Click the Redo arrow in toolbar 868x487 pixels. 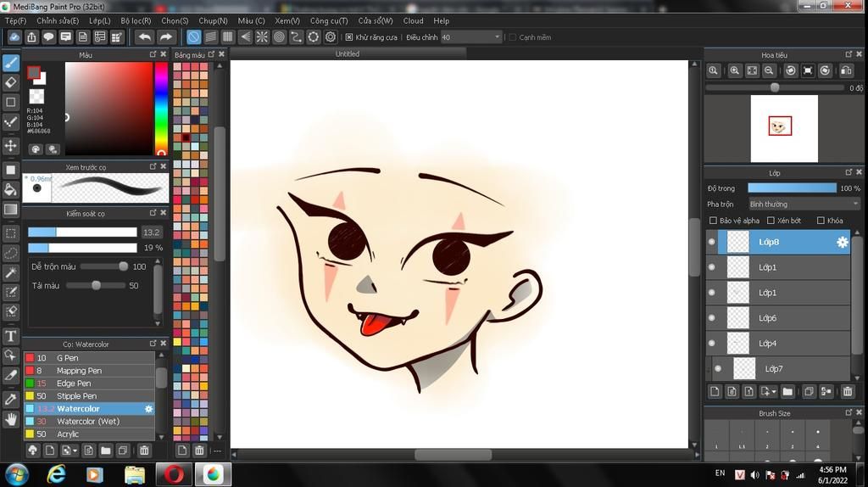[165, 37]
